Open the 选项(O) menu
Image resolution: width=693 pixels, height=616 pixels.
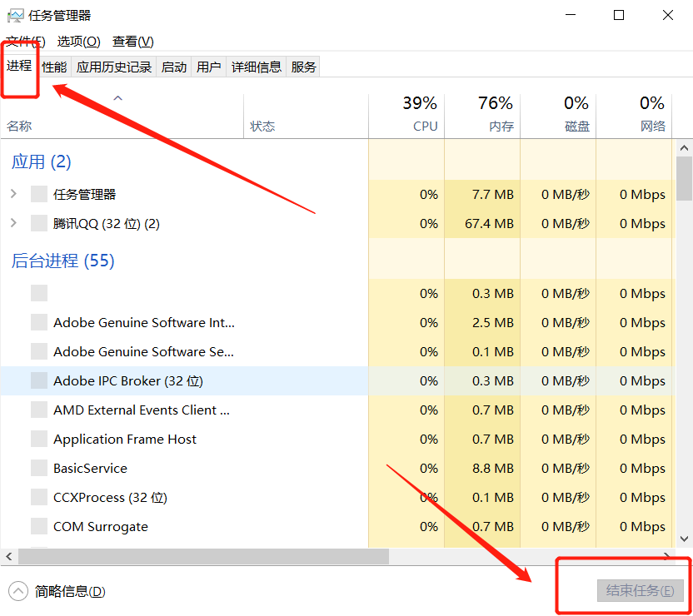point(78,42)
